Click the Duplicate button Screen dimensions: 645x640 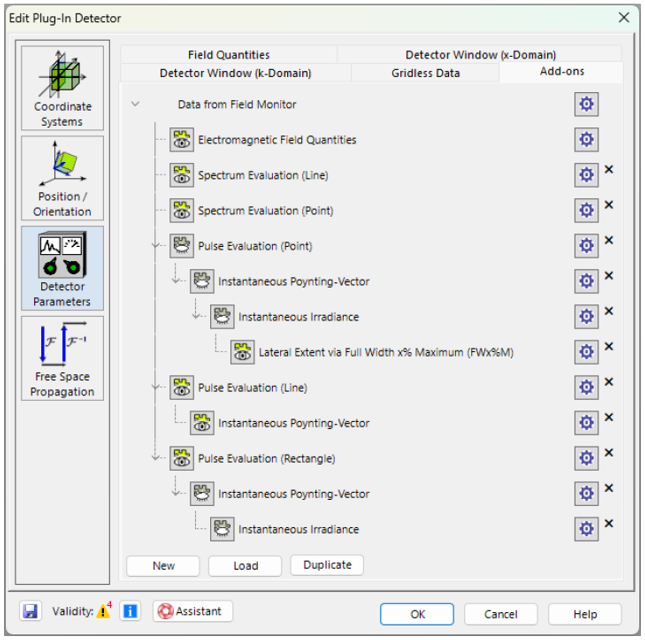click(327, 565)
